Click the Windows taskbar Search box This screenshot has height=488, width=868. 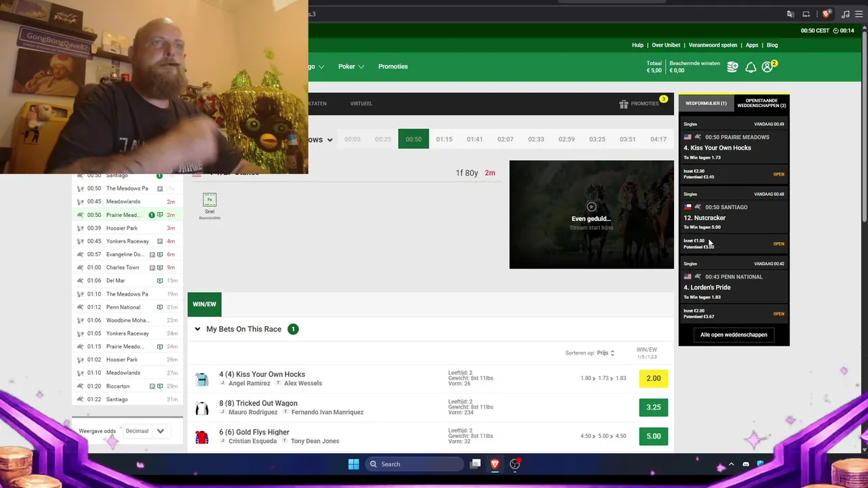pyautogui.click(x=414, y=464)
